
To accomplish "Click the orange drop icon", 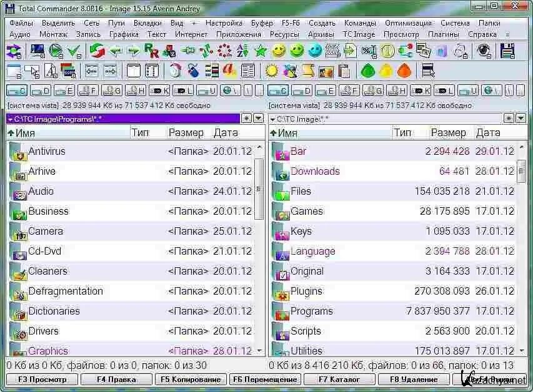I will tap(404, 71).
